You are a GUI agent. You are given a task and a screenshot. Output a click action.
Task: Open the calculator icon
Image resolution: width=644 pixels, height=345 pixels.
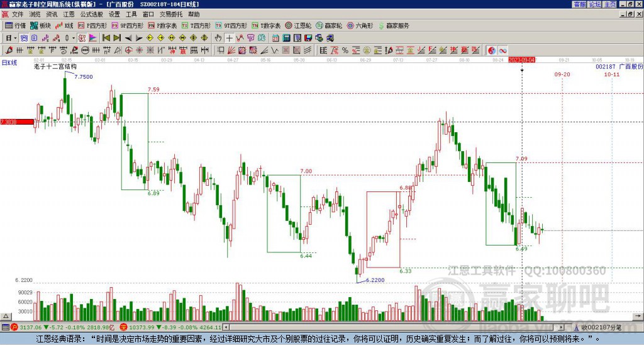click(287, 38)
